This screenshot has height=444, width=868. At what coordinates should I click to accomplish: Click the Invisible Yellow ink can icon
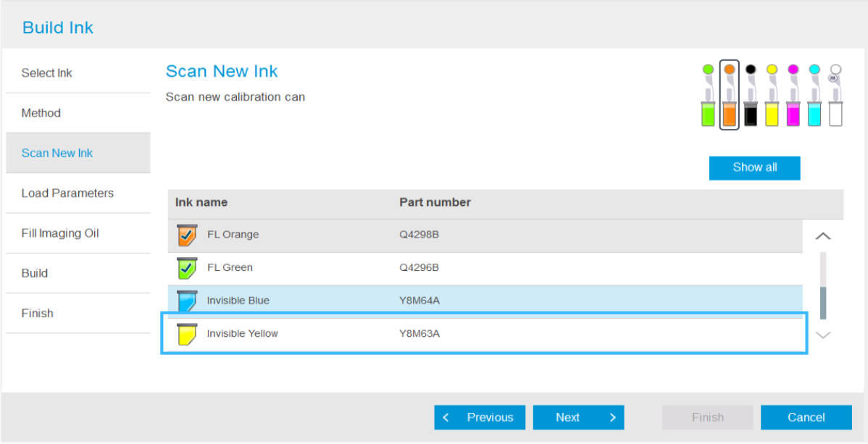click(187, 334)
